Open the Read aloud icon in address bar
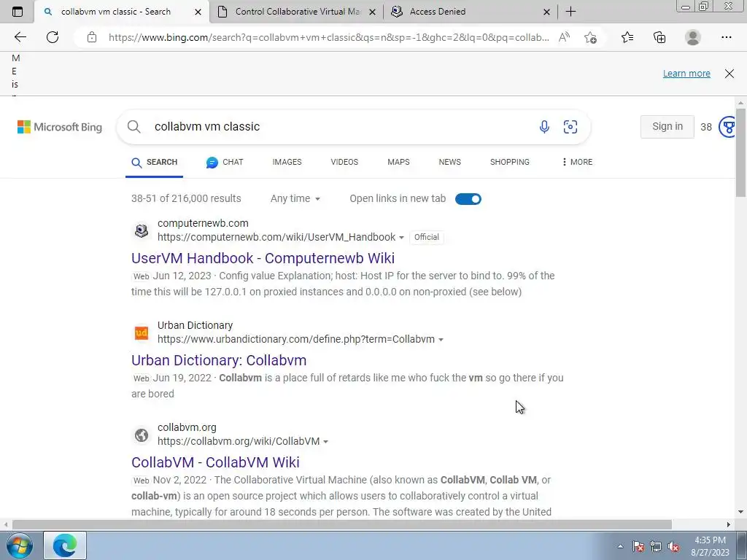 point(564,37)
